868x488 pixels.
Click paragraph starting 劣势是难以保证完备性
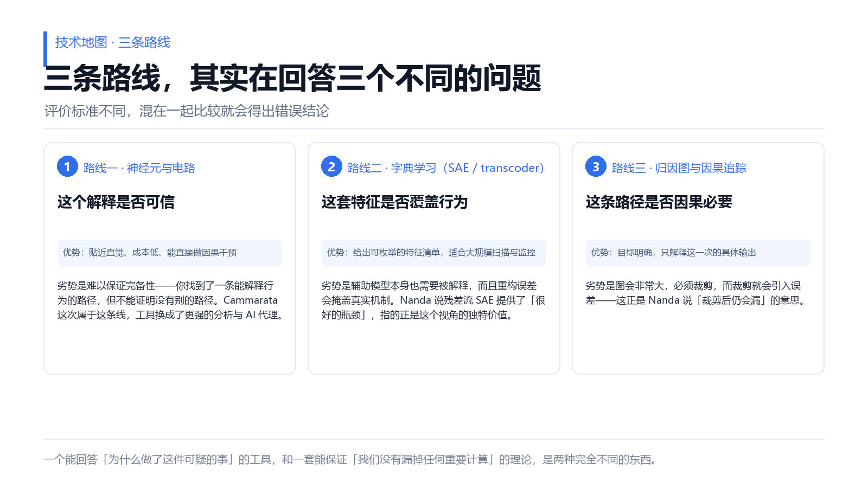[171, 300]
